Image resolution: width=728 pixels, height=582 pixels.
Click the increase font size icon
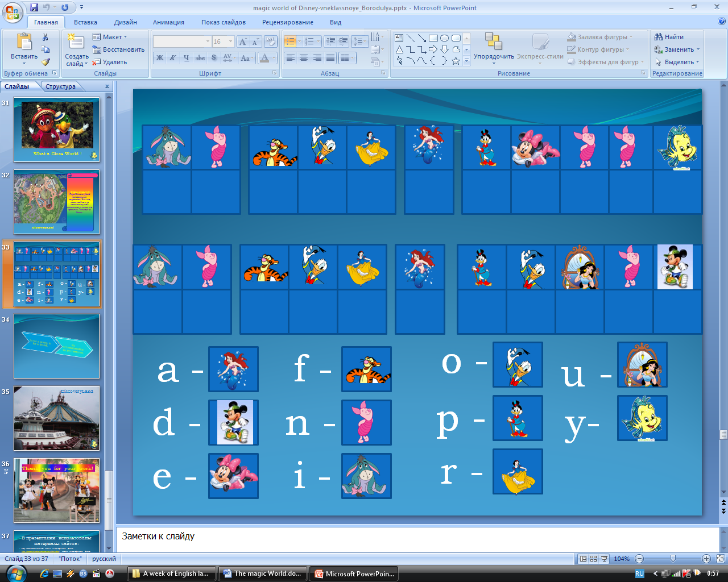pyautogui.click(x=243, y=41)
